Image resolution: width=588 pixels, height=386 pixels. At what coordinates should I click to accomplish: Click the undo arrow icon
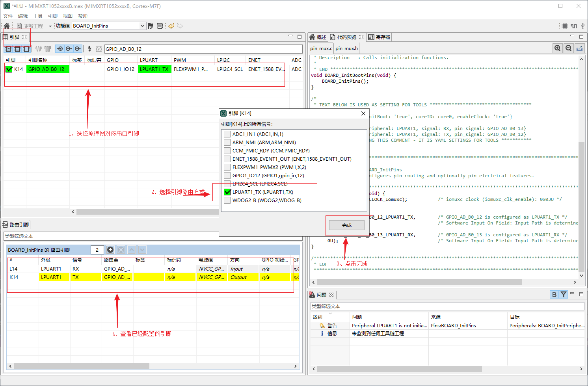pyautogui.click(x=171, y=26)
